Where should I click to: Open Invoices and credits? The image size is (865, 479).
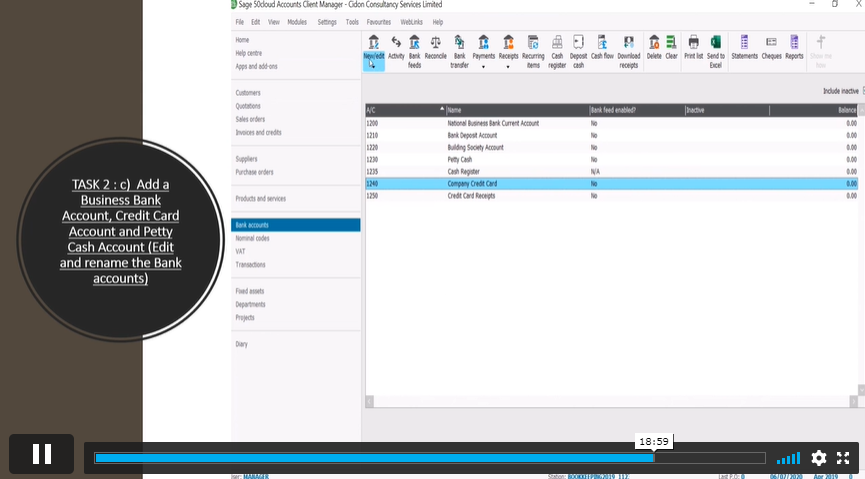click(258, 132)
